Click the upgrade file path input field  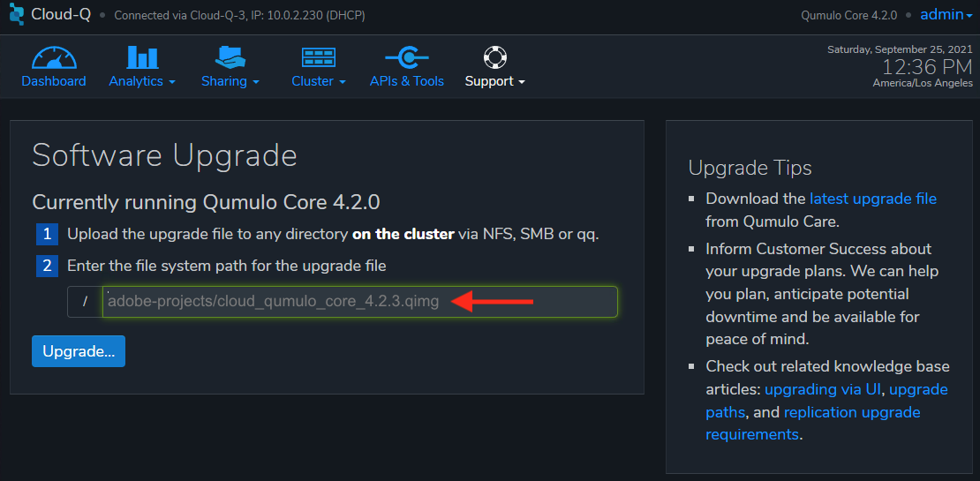point(360,302)
